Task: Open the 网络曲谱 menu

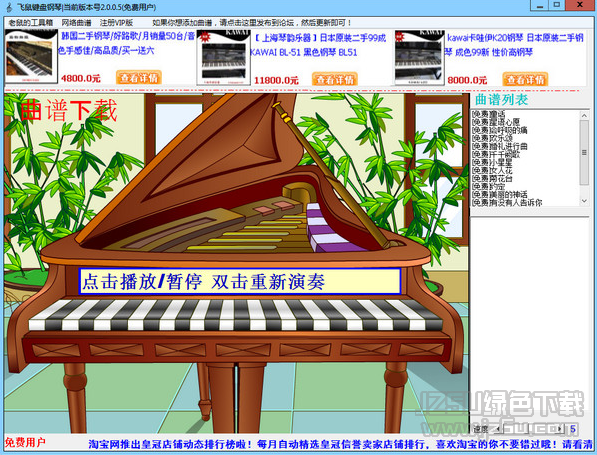Action: coord(77,22)
